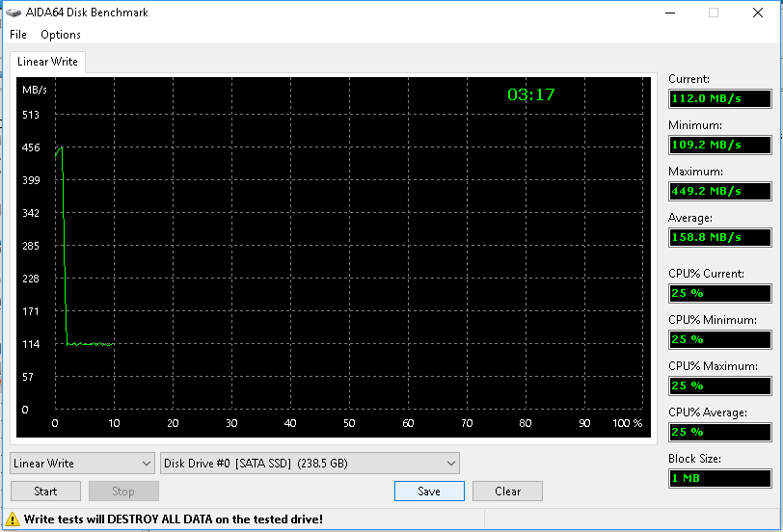Click the Minimum speed value 109.2 MB/s
The image size is (783, 532).
[719, 145]
